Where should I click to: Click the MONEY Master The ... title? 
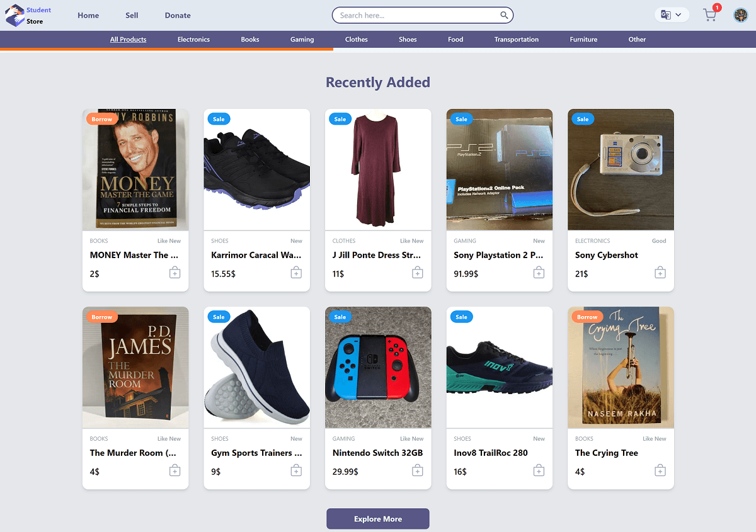coord(134,255)
